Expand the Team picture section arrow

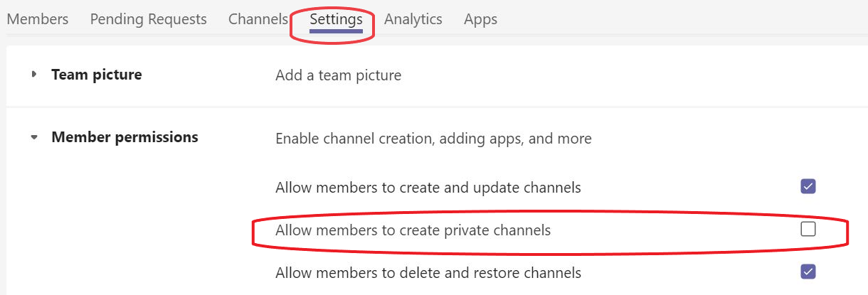[34, 75]
